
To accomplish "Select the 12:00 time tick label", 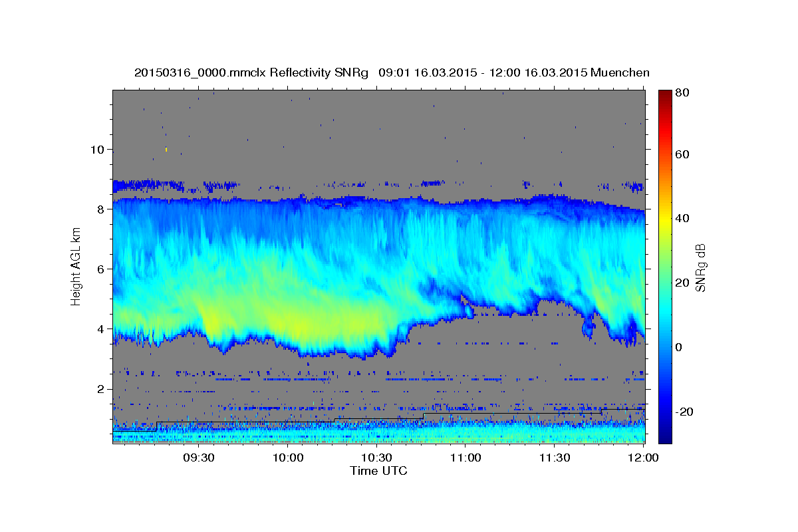I will click(642, 458).
